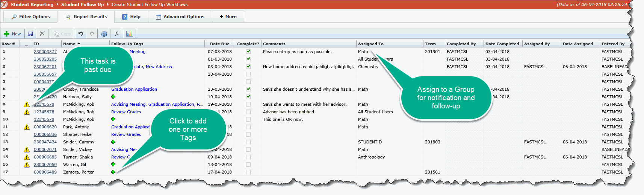This screenshot has height=195, width=644.
Task: Save changes with the floppy disk icon
Action: 30,34
